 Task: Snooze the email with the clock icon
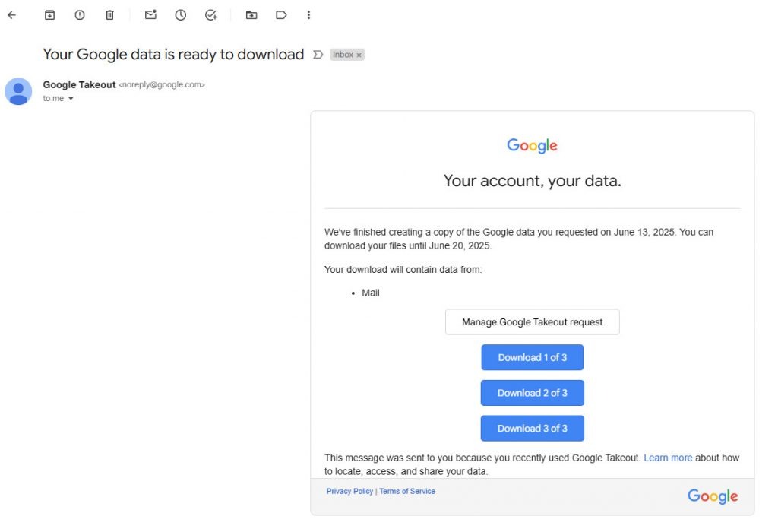pos(181,15)
